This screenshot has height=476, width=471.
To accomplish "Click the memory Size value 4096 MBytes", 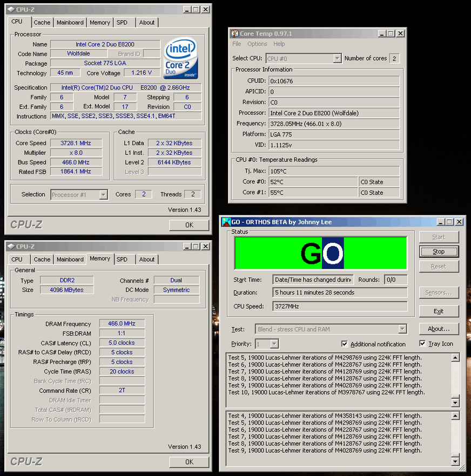I will (67, 290).
